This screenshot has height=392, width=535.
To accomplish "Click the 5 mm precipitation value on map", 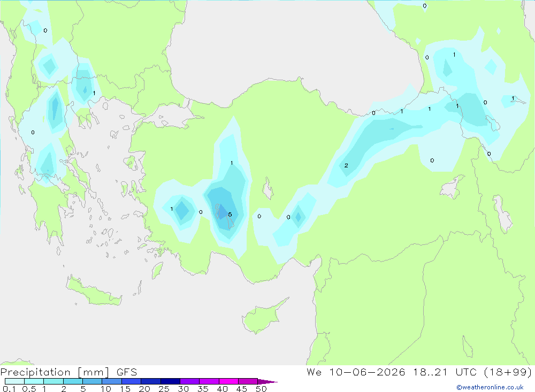I will pyautogui.click(x=230, y=214).
